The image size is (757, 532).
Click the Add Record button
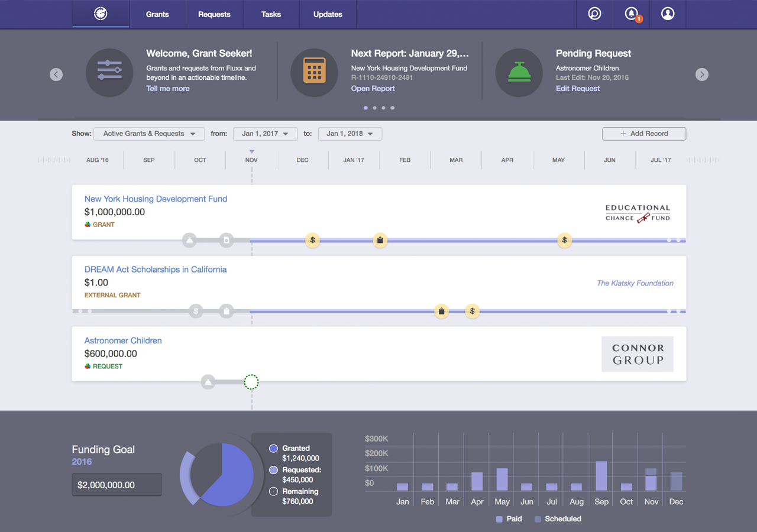(x=643, y=134)
